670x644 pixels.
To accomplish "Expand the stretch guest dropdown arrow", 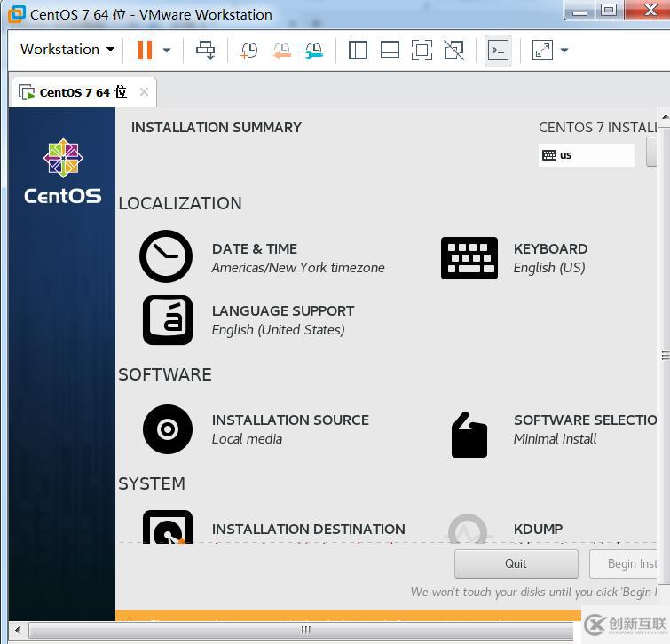I will pos(564,51).
